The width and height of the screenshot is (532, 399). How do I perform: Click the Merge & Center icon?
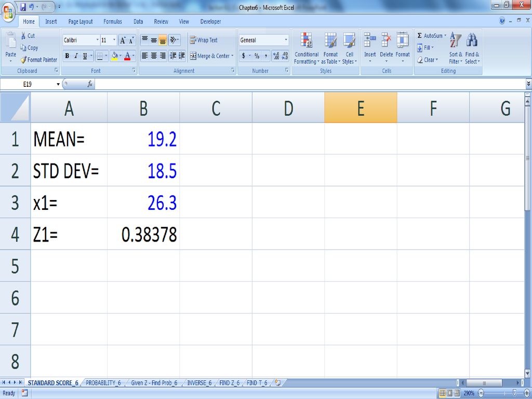point(193,56)
